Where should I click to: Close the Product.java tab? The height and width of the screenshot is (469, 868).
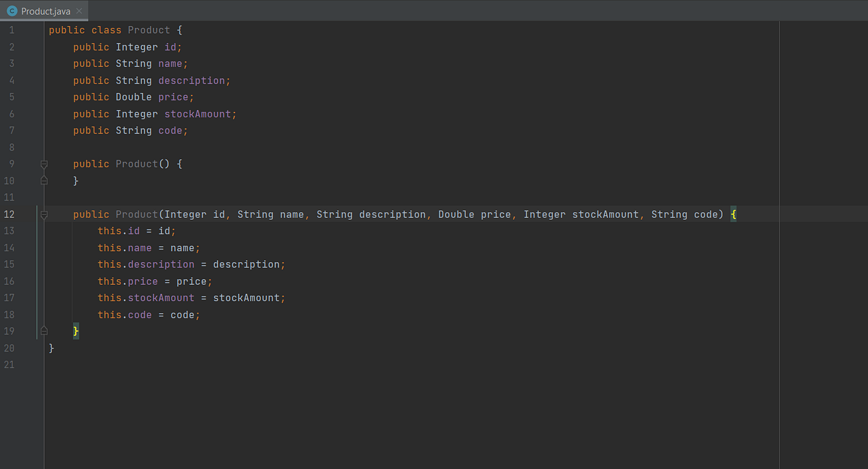79,11
